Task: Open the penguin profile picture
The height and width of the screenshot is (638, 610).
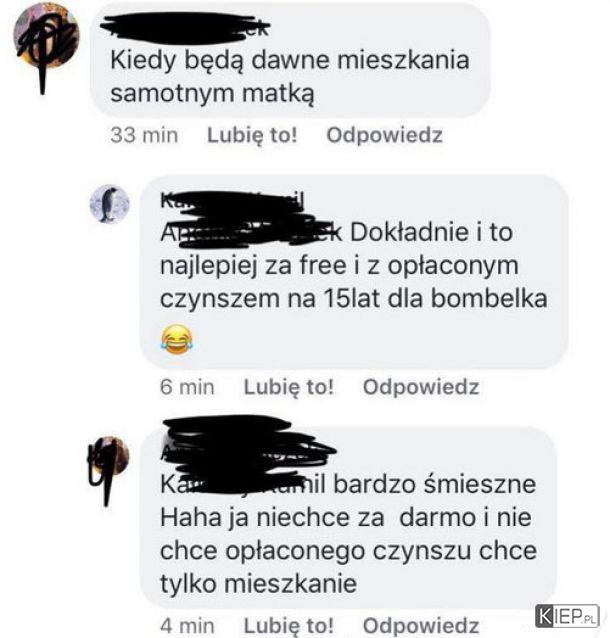Action: pyautogui.click(x=109, y=203)
